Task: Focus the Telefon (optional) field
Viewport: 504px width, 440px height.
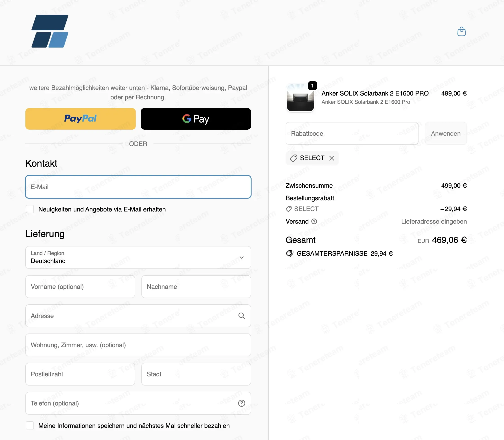Action: pyautogui.click(x=138, y=403)
